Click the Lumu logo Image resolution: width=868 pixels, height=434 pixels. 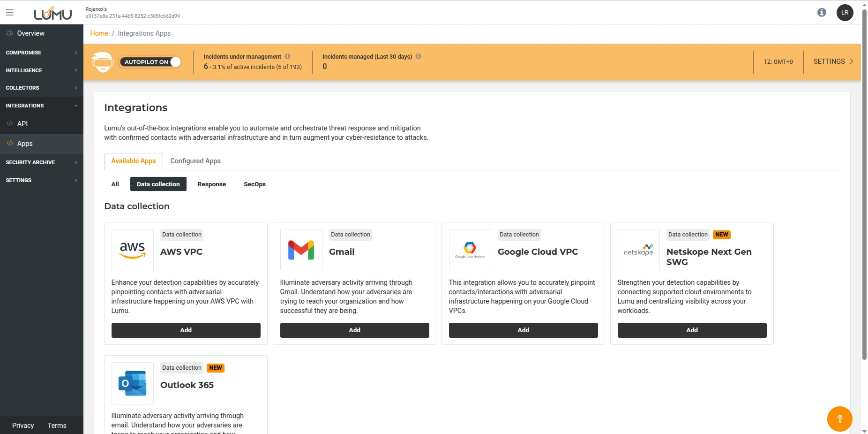point(52,13)
